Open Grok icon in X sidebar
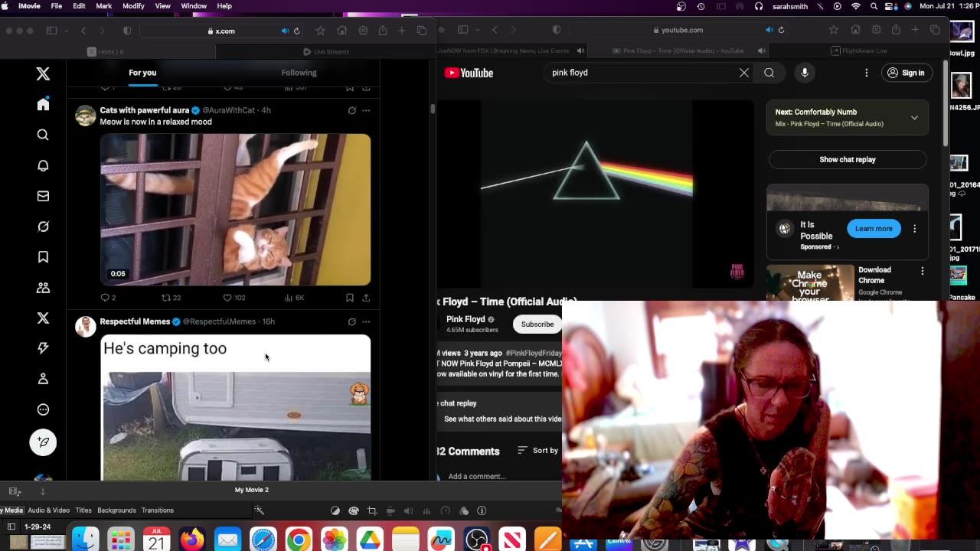 tap(43, 227)
